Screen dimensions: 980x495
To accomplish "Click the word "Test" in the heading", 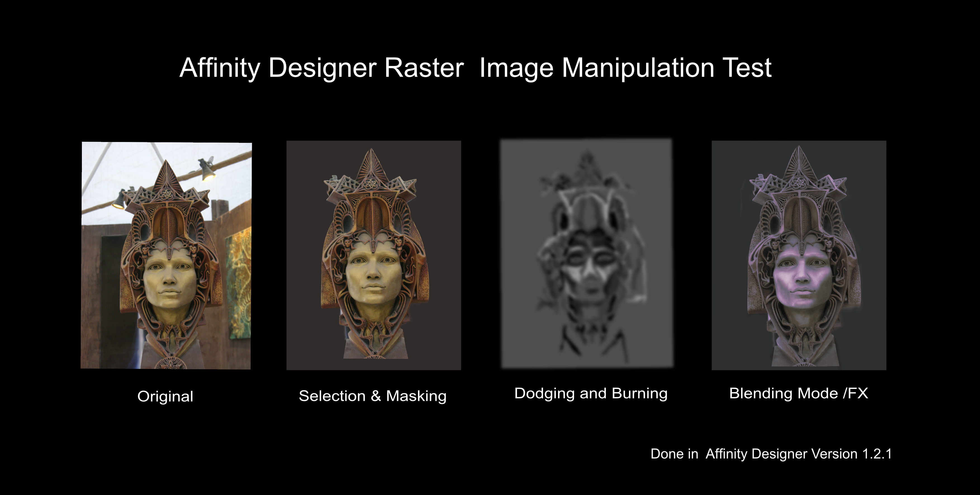I will 747,68.
